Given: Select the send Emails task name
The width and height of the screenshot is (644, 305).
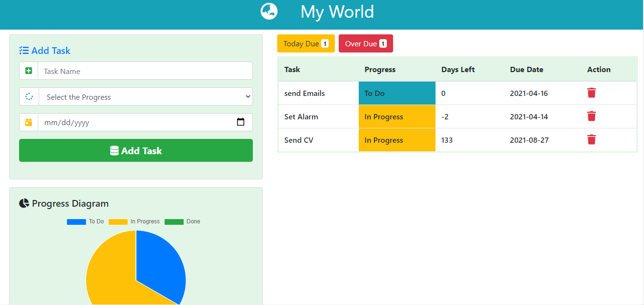Looking at the screenshot, I should (x=304, y=93).
